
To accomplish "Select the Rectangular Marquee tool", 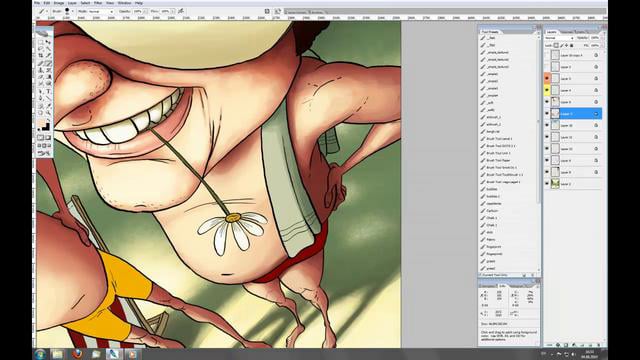I will (x=40, y=42).
